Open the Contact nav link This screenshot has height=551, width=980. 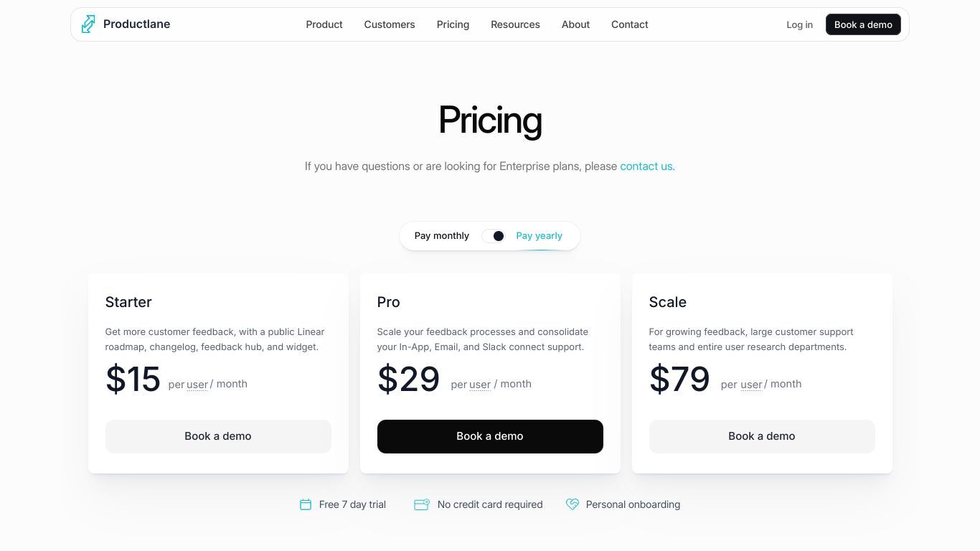pos(630,24)
